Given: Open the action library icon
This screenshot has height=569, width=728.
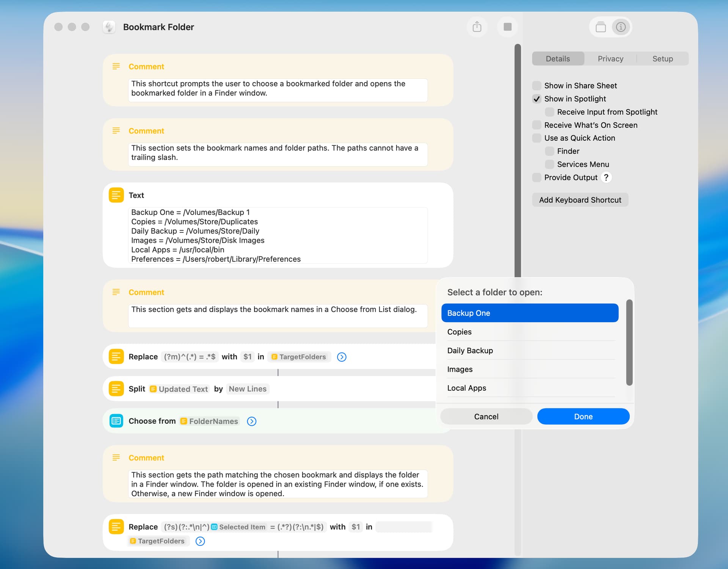Looking at the screenshot, I should click(600, 27).
